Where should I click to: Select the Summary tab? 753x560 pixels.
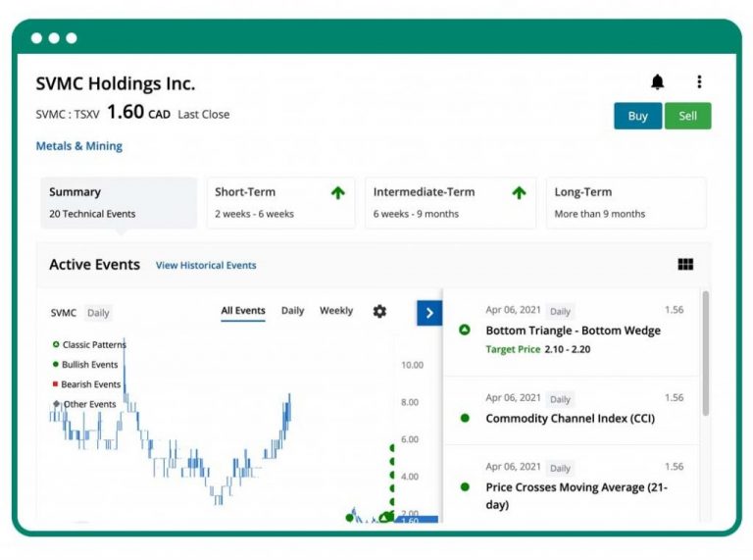[x=119, y=203]
